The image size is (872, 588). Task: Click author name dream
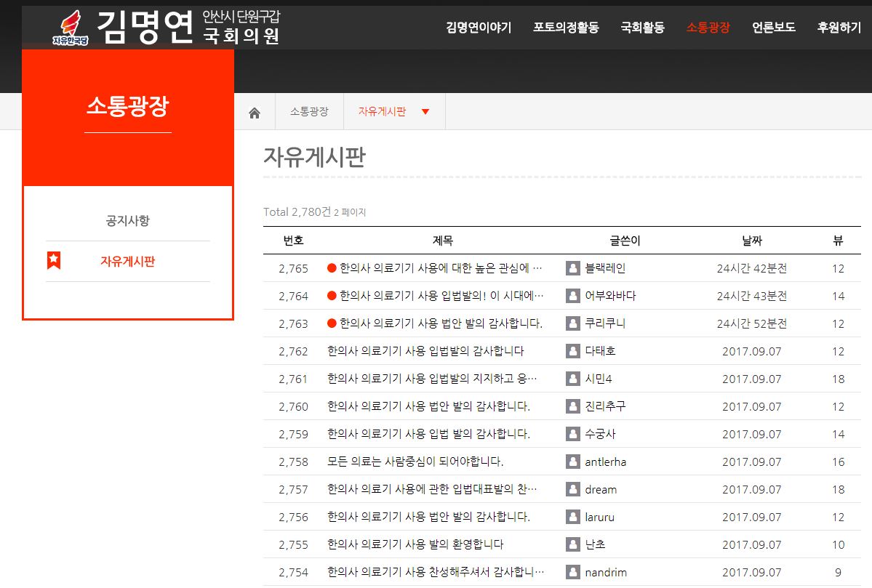pyautogui.click(x=601, y=489)
